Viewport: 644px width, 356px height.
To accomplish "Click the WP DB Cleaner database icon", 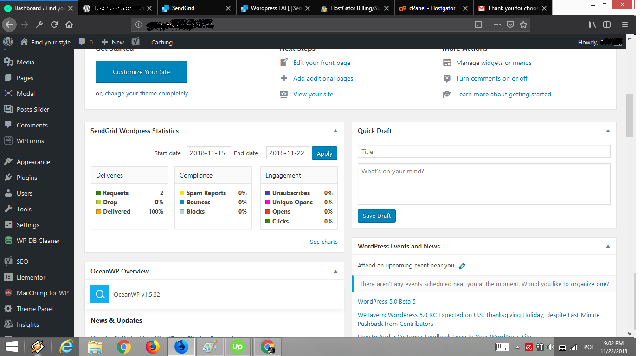I will coord(8,241).
